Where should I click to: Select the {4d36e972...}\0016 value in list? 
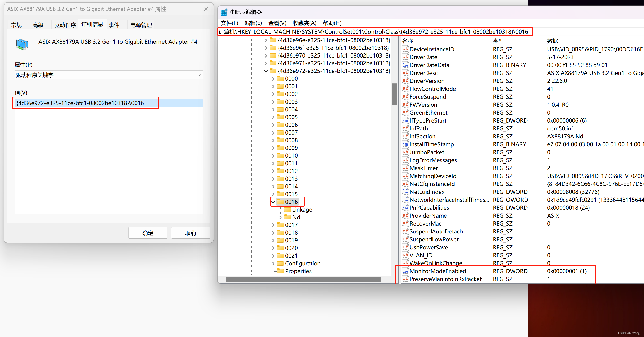click(x=109, y=103)
